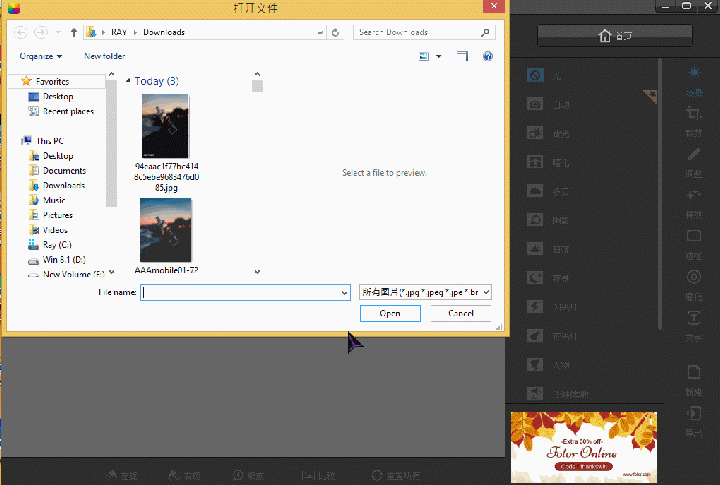Select Pictures folder in navigation pane
The image size is (720, 485).
[x=57, y=215]
